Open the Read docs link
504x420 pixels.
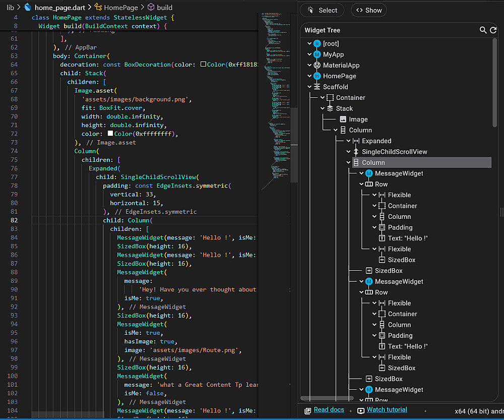click(329, 410)
